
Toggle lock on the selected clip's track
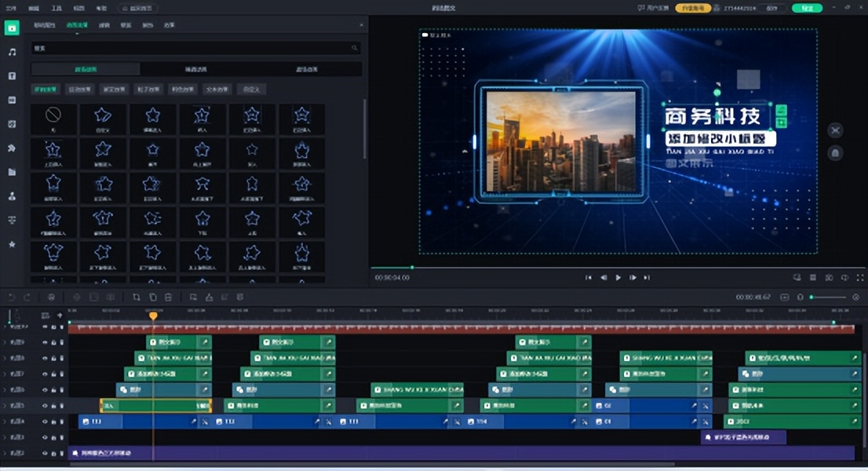coord(53,406)
